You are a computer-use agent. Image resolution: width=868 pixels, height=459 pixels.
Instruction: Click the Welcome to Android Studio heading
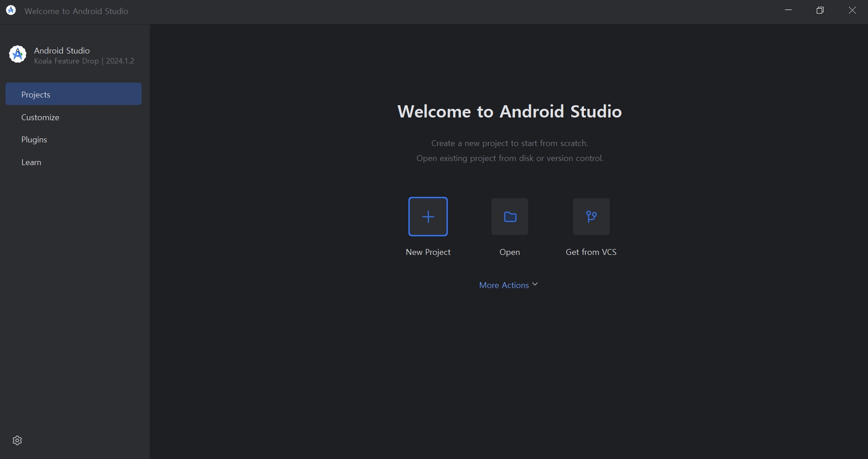pyautogui.click(x=510, y=112)
